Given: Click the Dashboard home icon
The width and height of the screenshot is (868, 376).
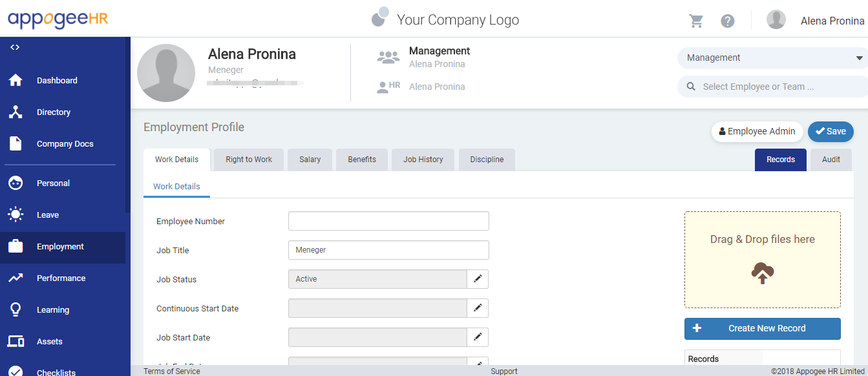Looking at the screenshot, I should [x=16, y=80].
